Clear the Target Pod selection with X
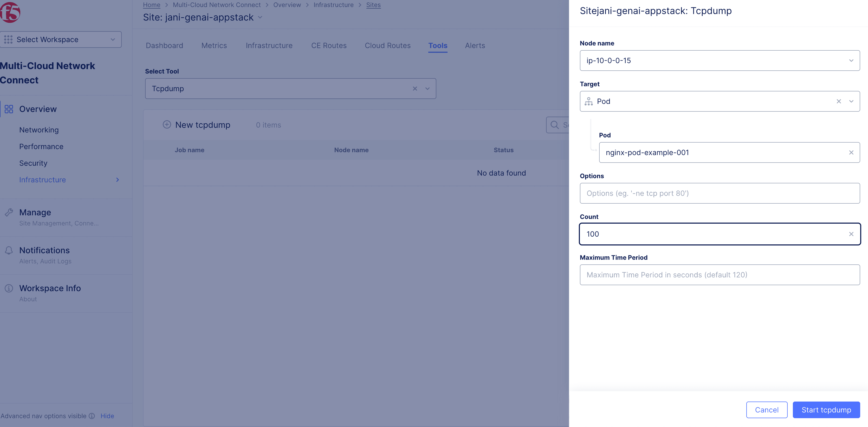 coord(839,101)
